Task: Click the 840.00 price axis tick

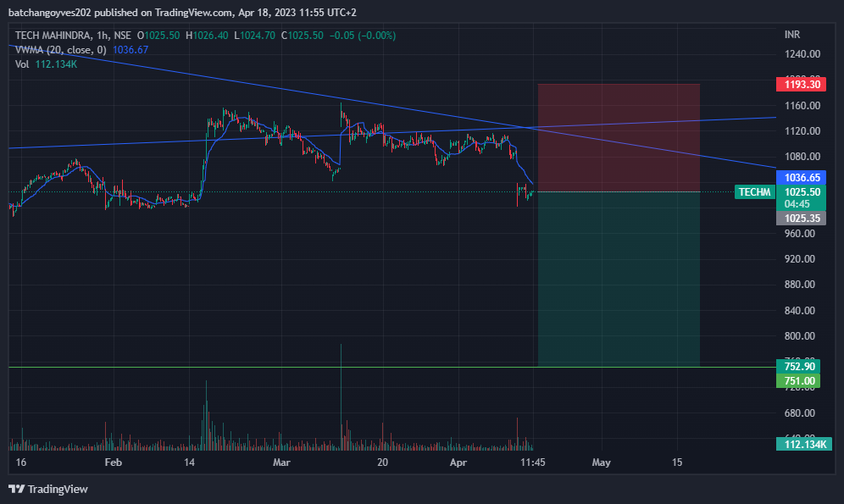Action: point(799,310)
